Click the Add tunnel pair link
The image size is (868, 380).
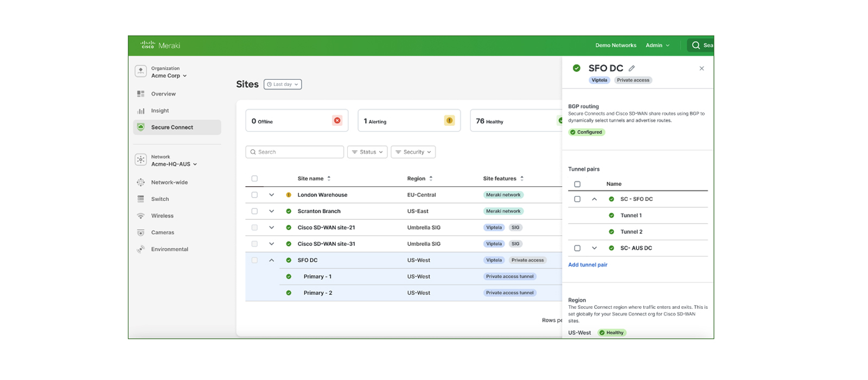pos(588,265)
